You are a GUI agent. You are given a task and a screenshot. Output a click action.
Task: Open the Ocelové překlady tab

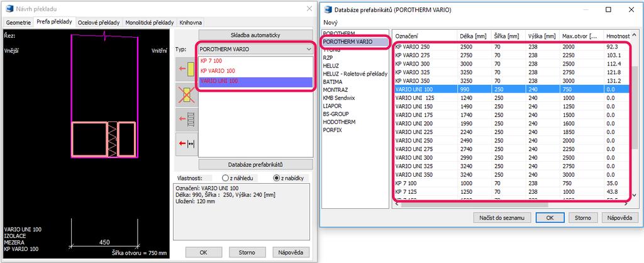(99, 23)
